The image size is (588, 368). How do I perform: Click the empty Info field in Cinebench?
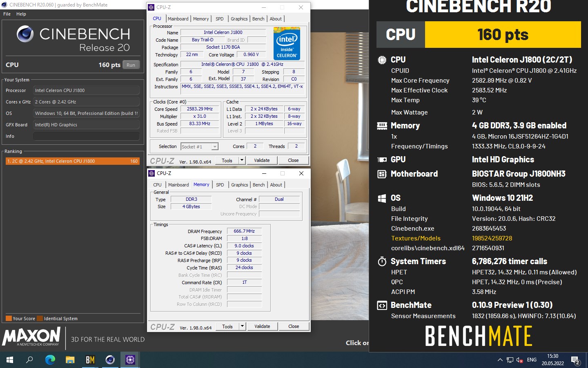(86, 136)
